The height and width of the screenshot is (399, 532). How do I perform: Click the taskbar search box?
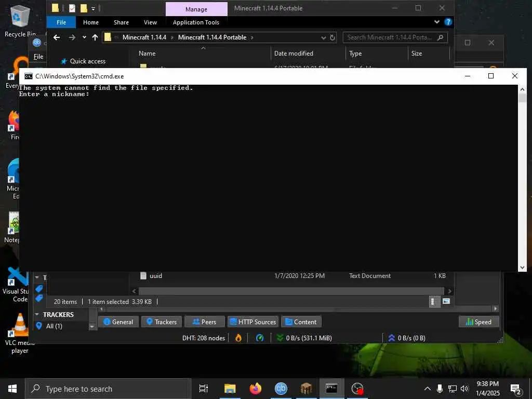pos(108,389)
